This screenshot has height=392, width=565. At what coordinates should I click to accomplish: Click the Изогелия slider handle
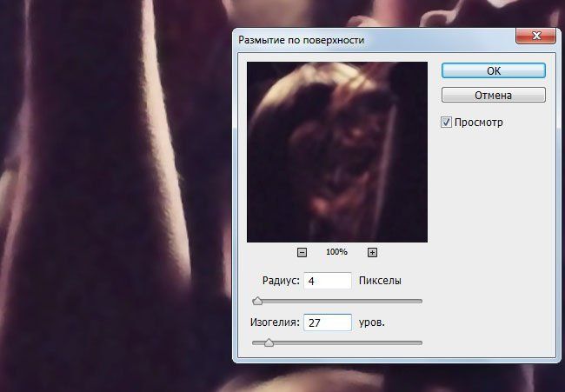click(x=269, y=342)
